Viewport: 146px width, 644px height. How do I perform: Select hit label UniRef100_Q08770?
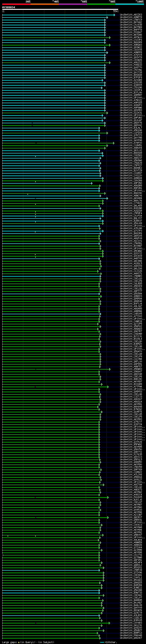coord(131,67)
